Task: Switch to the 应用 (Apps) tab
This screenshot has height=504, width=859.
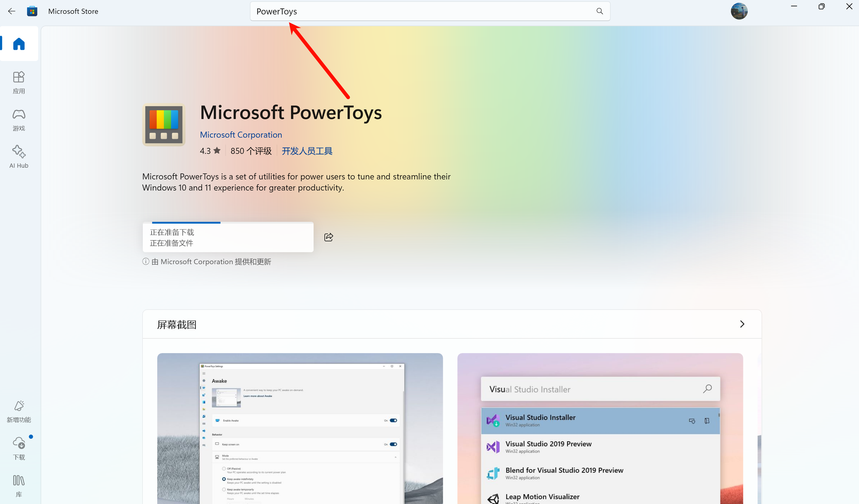Action: point(19,82)
